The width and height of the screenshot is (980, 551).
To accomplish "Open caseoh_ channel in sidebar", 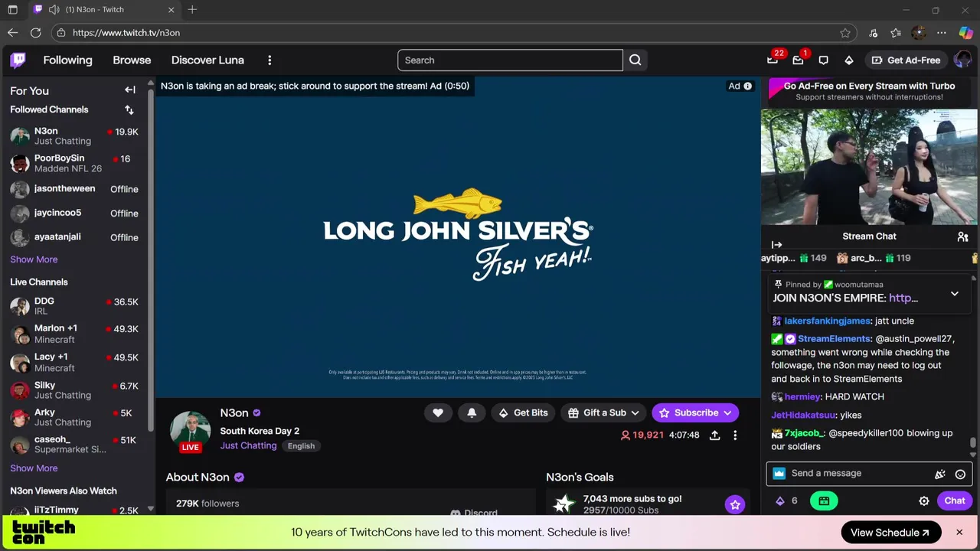I will coord(75,445).
